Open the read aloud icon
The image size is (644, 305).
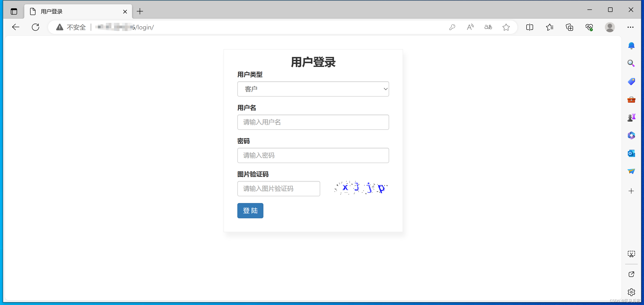470,27
